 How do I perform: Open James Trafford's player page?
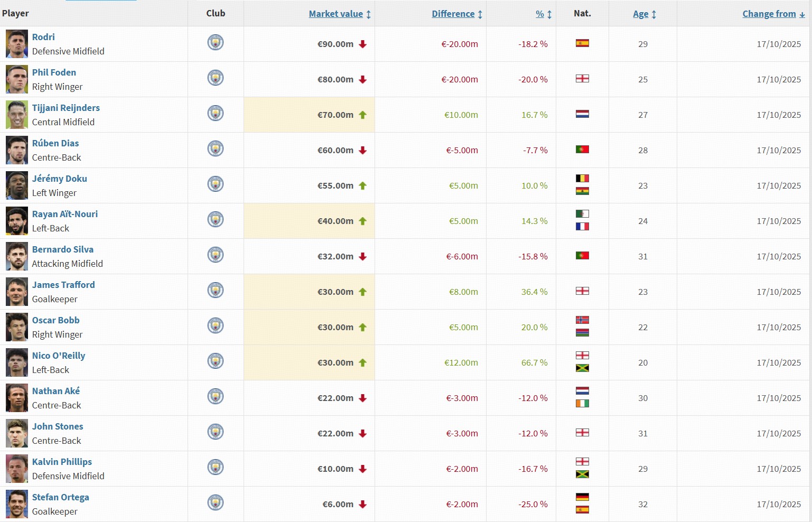coord(63,285)
